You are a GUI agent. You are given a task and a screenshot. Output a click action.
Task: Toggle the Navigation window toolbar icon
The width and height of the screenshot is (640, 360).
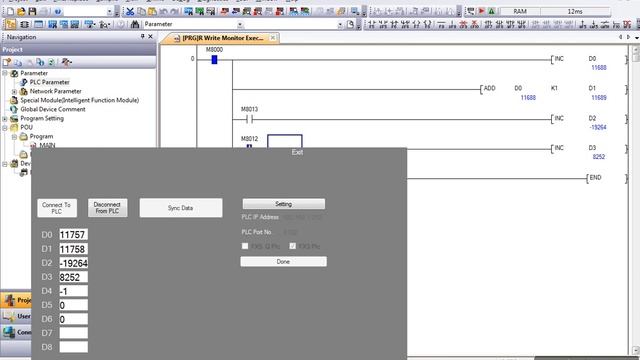(x=11, y=24)
